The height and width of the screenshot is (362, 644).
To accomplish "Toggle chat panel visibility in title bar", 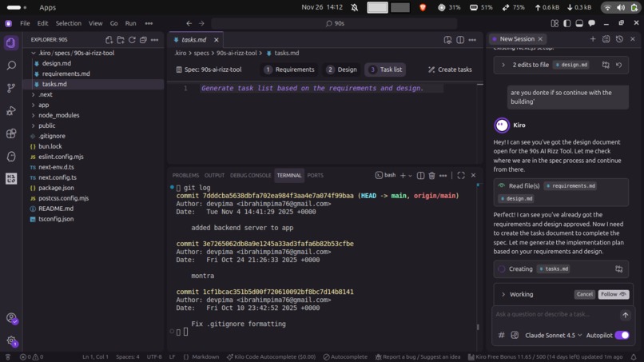I will [x=591, y=23].
